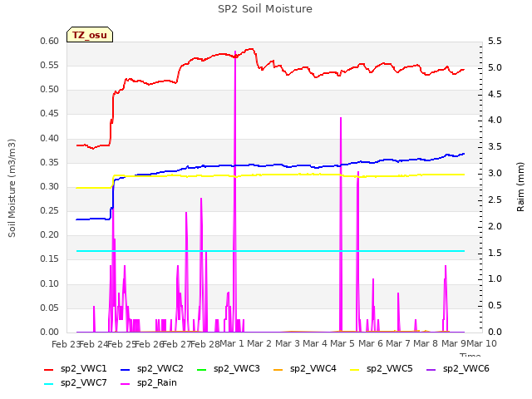Click the Mar 1 x-axis tick label
Image resolution: width=532 pixels, height=399 pixels.
232,343
